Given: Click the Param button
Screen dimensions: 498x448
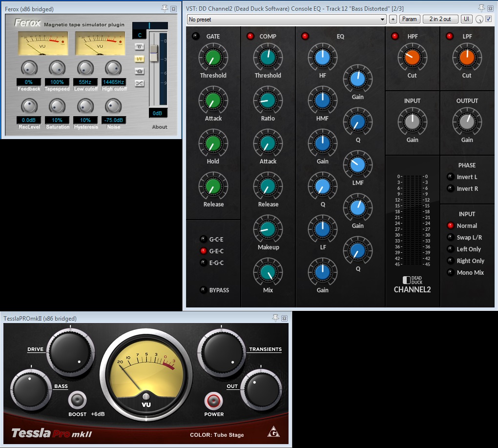Looking at the screenshot, I should pos(410,19).
